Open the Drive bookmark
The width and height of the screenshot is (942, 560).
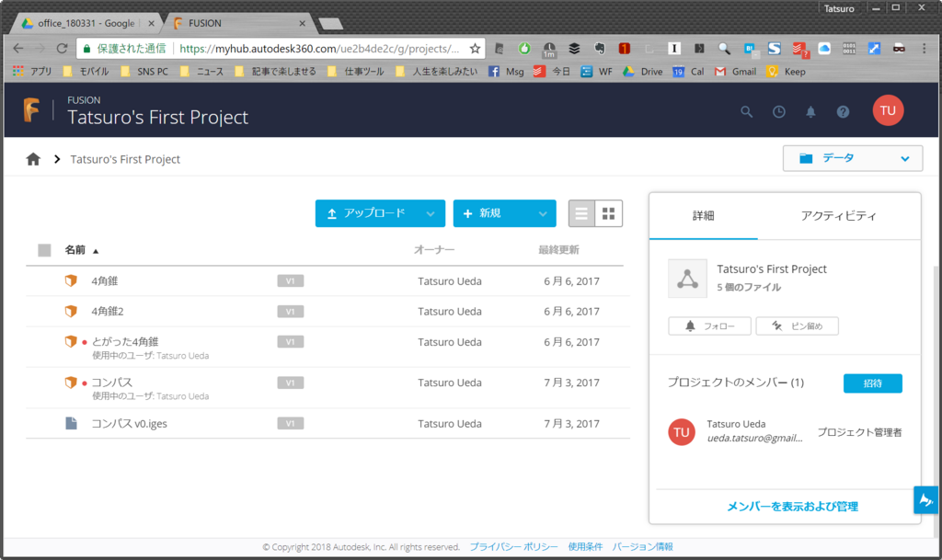tap(642, 72)
